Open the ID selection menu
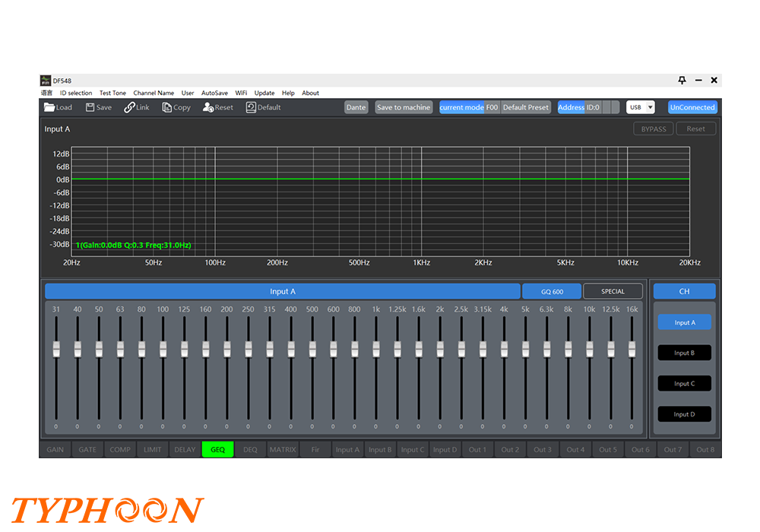760x532 pixels. [76, 93]
